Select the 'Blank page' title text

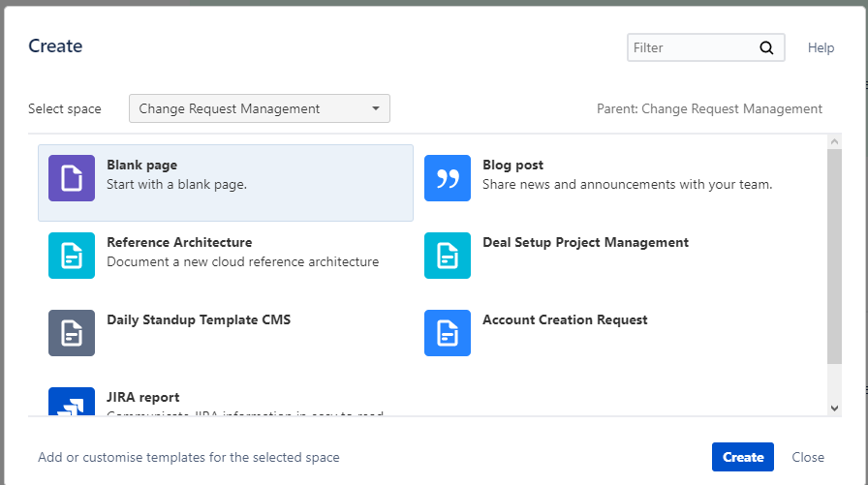(141, 165)
